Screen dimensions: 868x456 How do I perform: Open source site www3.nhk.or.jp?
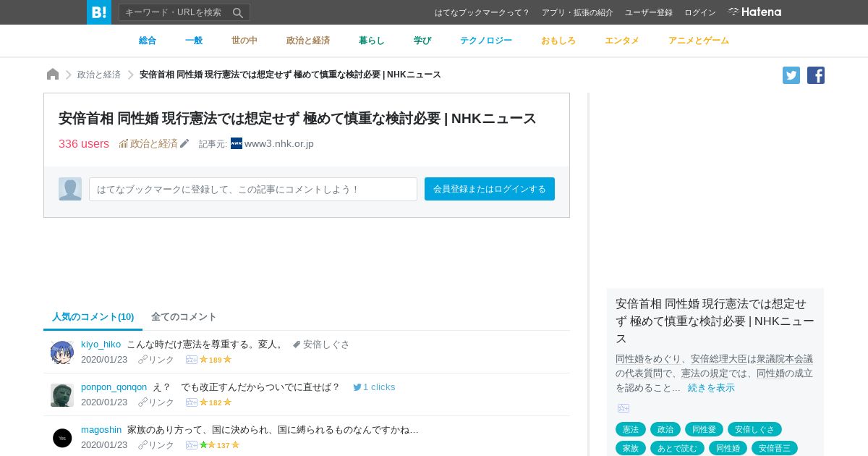pyautogui.click(x=279, y=143)
